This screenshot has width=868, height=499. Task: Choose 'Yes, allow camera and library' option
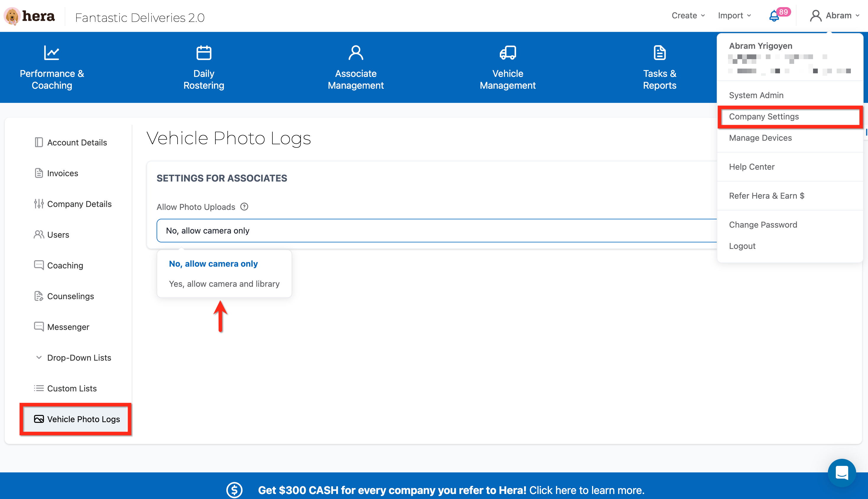[x=224, y=284]
